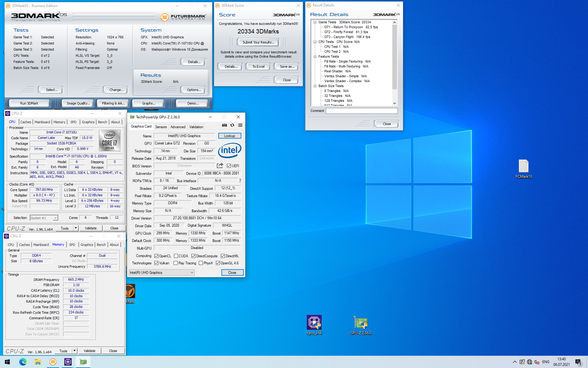Image resolution: width=588 pixels, height=368 pixels.
Task: Open the PCMark10 desktop file
Action: (x=523, y=169)
